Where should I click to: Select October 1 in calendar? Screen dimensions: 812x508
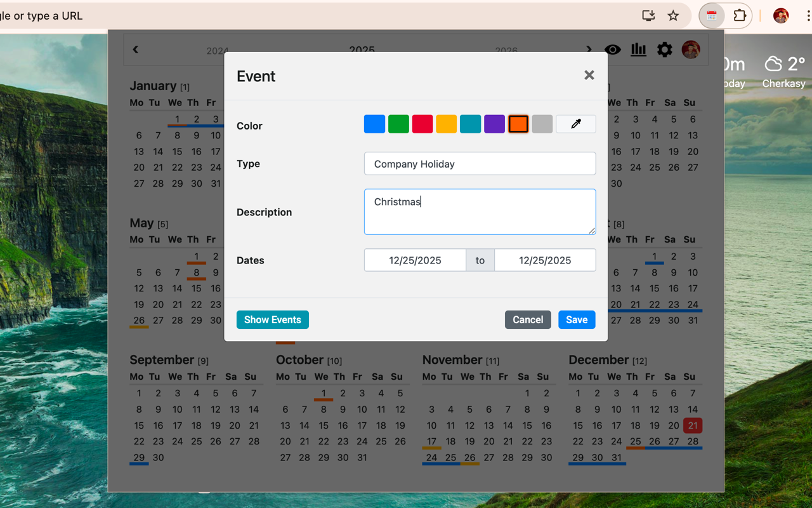324,393
